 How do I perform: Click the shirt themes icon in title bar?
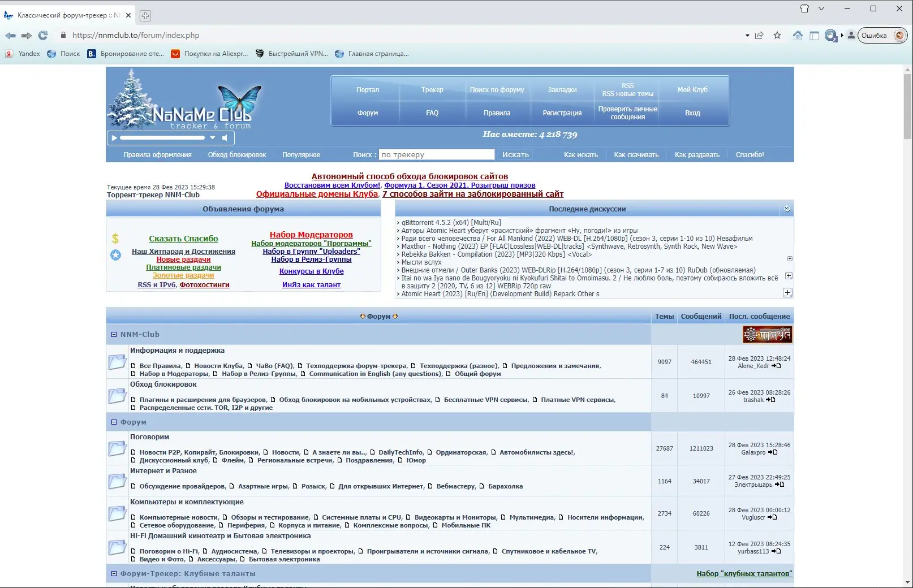coord(804,8)
